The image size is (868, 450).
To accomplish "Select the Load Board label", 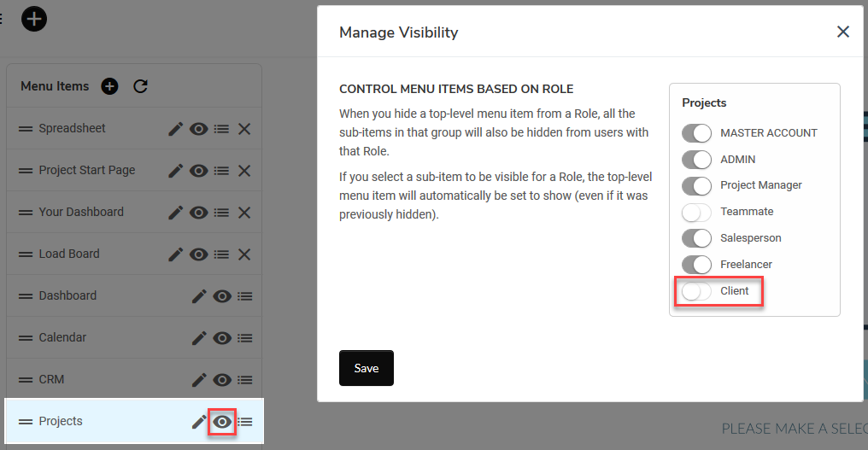I will (69, 254).
